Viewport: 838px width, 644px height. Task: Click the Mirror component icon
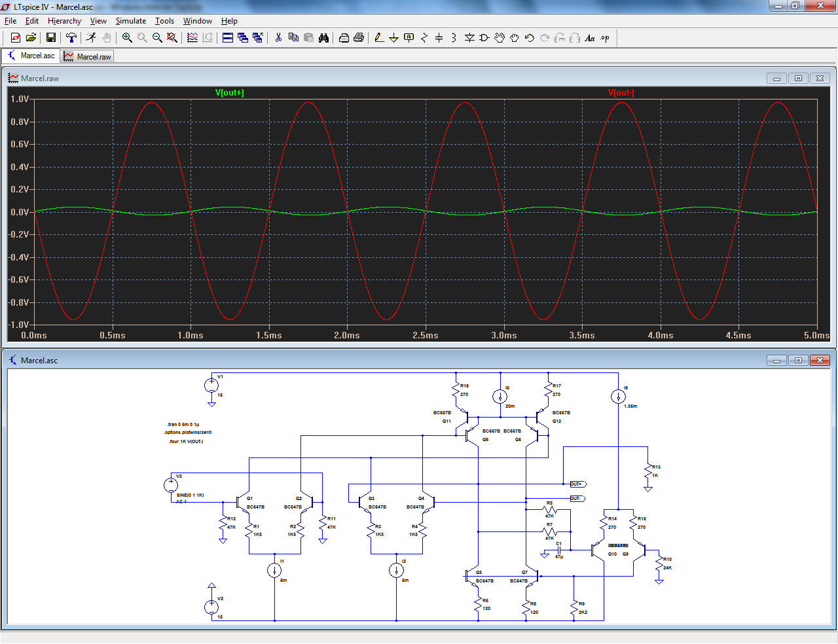tap(575, 38)
